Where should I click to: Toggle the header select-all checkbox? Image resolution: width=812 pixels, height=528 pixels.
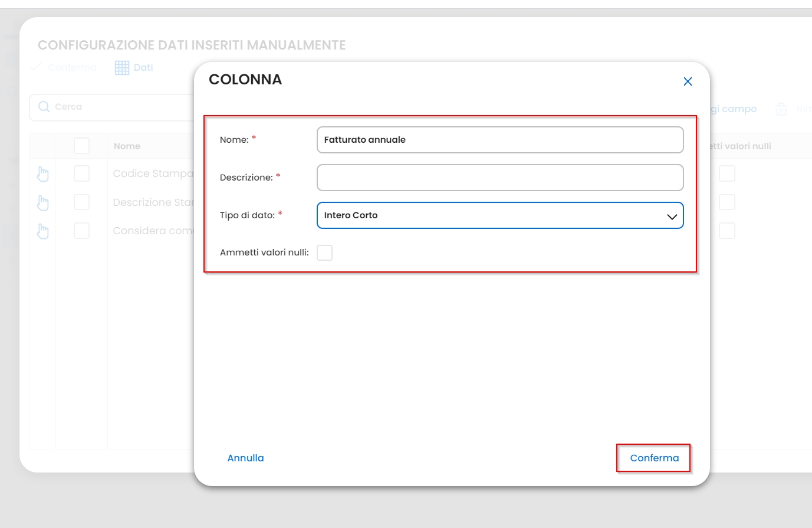tap(81, 146)
